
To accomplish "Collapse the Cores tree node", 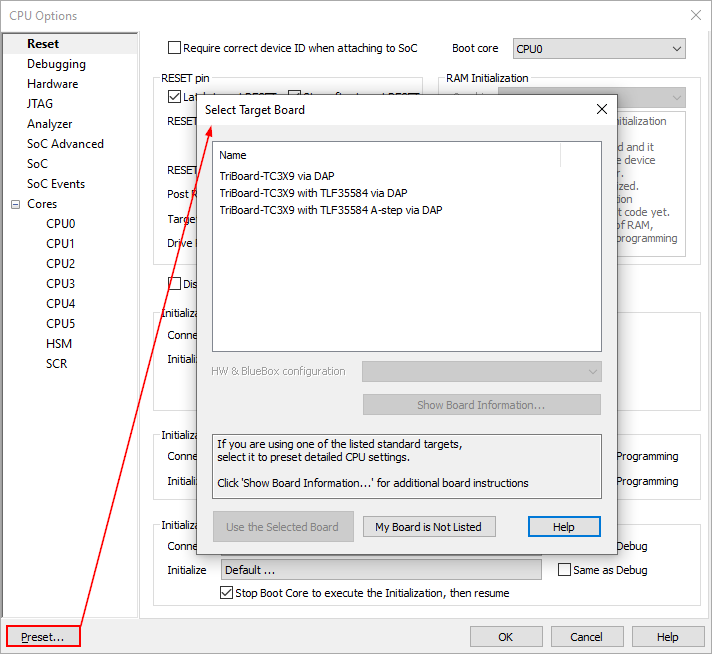I will point(15,204).
